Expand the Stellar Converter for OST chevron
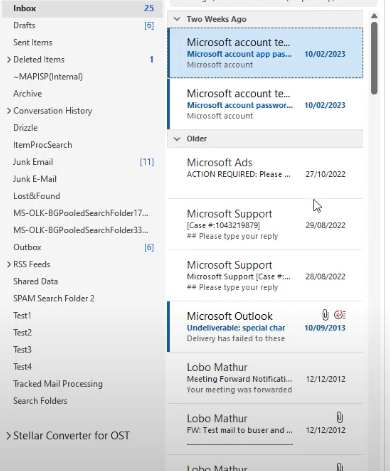This screenshot has width=390, height=471. click(x=9, y=436)
